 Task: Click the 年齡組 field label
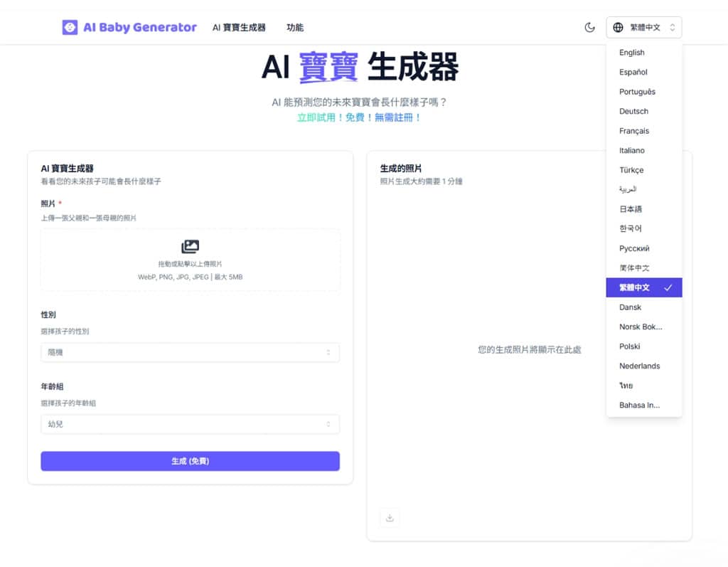coord(52,386)
